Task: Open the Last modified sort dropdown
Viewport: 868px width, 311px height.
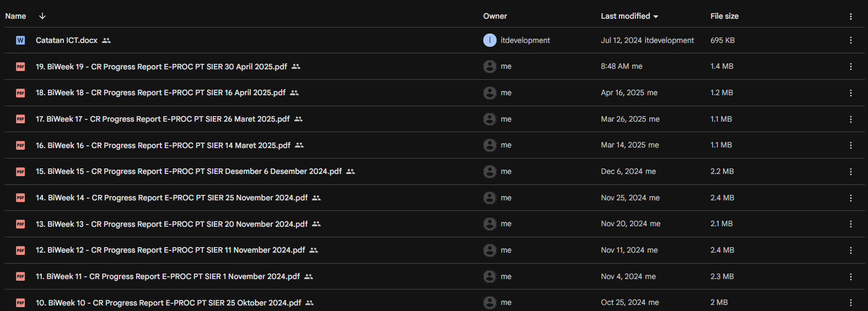Action: pos(629,17)
